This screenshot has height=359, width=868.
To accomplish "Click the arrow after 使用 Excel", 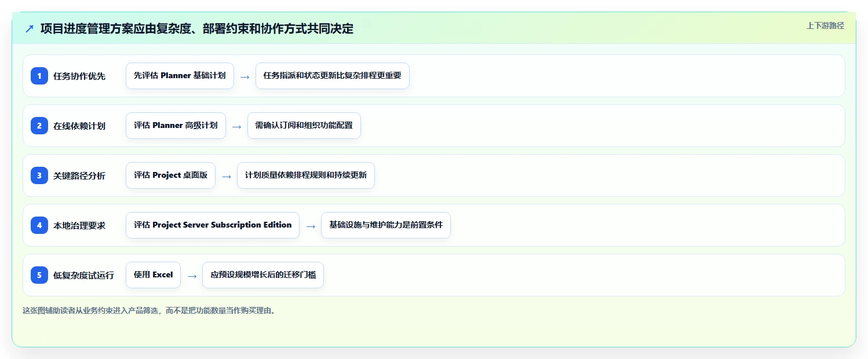I will pyautogui.click(x=192, y=276).
